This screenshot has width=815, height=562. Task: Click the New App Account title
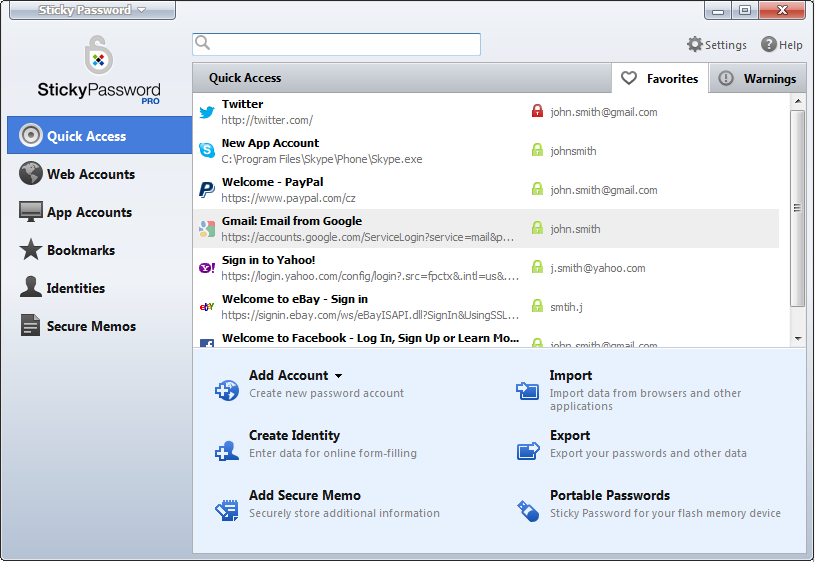tap(270, 143)
